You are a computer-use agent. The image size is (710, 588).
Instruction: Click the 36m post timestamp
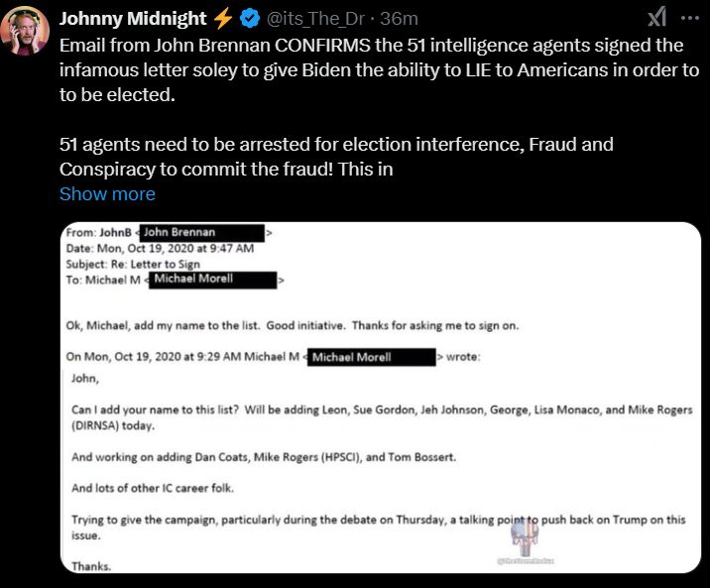[399, 20]
